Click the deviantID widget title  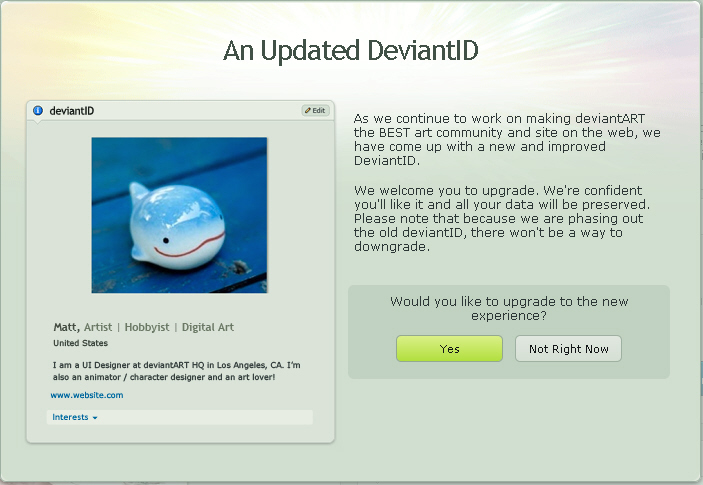72,111
